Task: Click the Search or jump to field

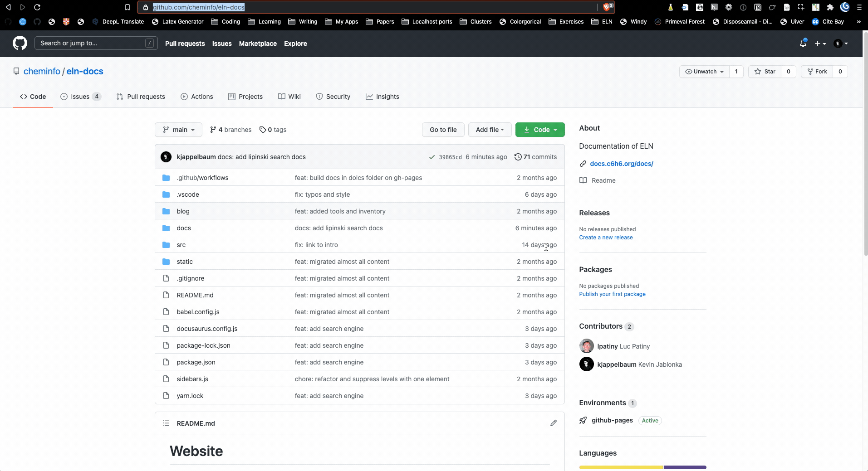Action: tap(96, 43)
